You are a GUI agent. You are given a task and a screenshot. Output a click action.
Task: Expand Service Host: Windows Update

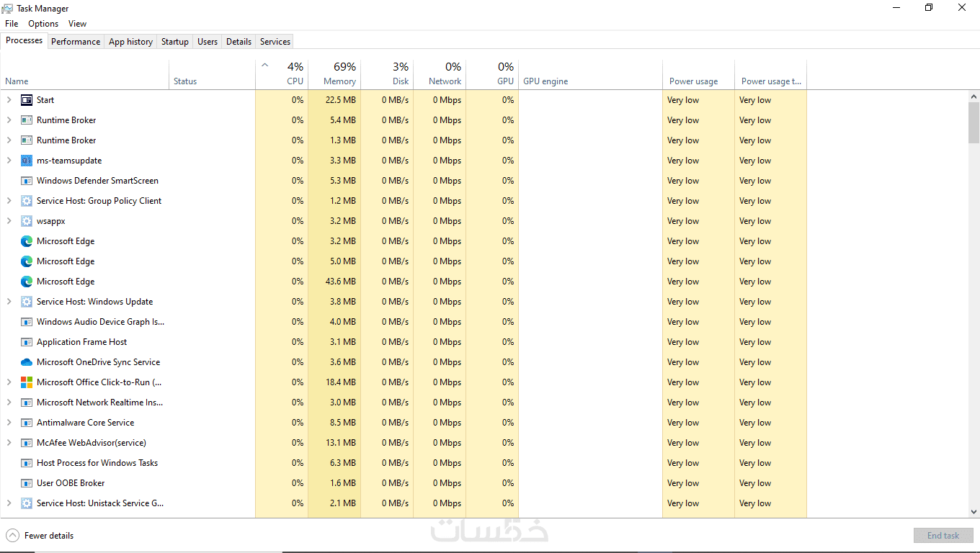[9, 302]
